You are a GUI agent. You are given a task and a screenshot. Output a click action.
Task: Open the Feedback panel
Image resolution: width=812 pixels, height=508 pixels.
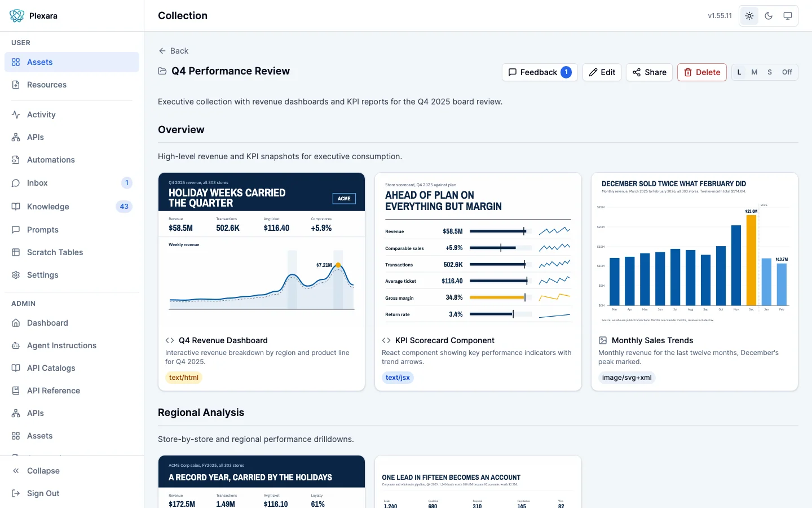540,72
